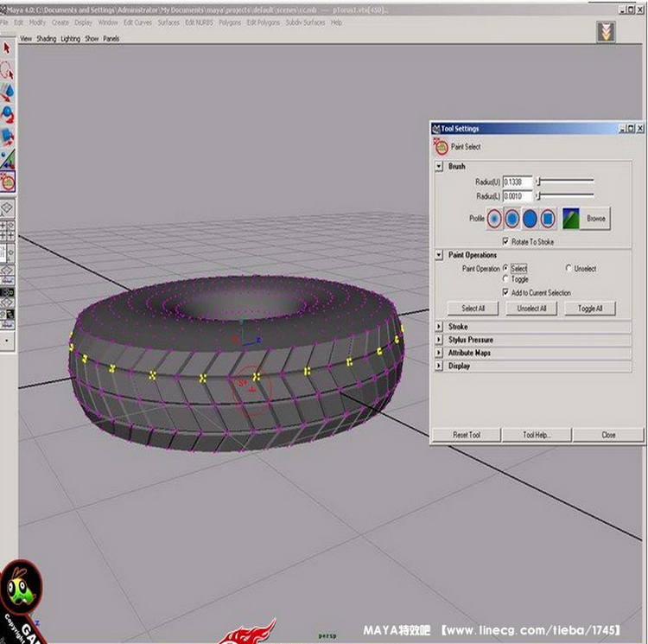Toggle the Rotate To Stroke checkbox
This screenshot has height=644, width=648.
coord(505,241)
